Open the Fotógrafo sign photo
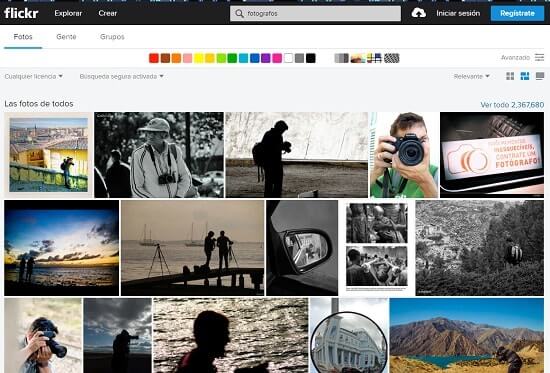 pos(492,155)
